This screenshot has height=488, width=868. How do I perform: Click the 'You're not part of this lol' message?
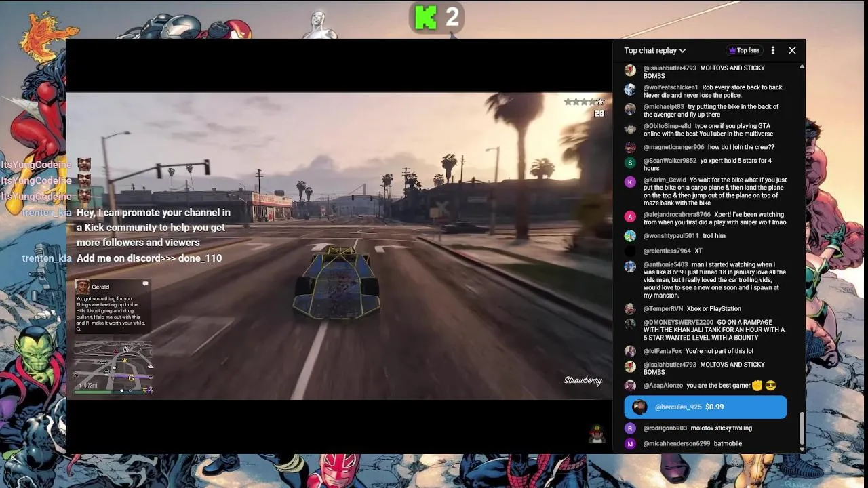(719, 351)
